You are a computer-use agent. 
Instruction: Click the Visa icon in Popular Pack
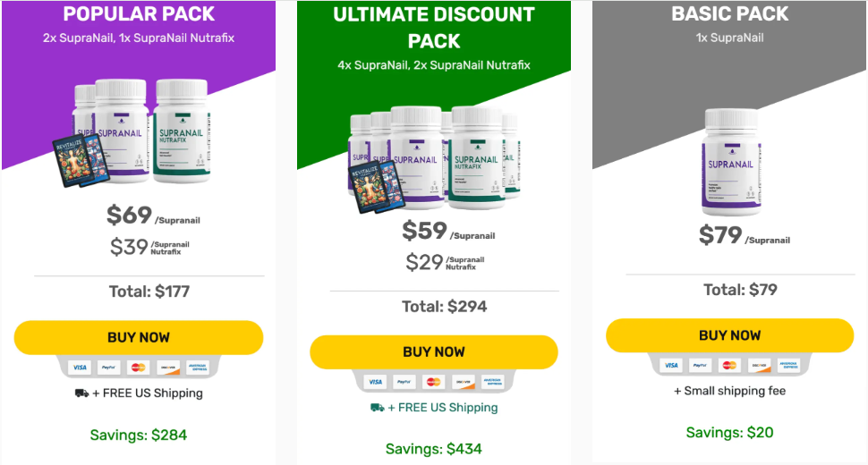click(81, 368)
